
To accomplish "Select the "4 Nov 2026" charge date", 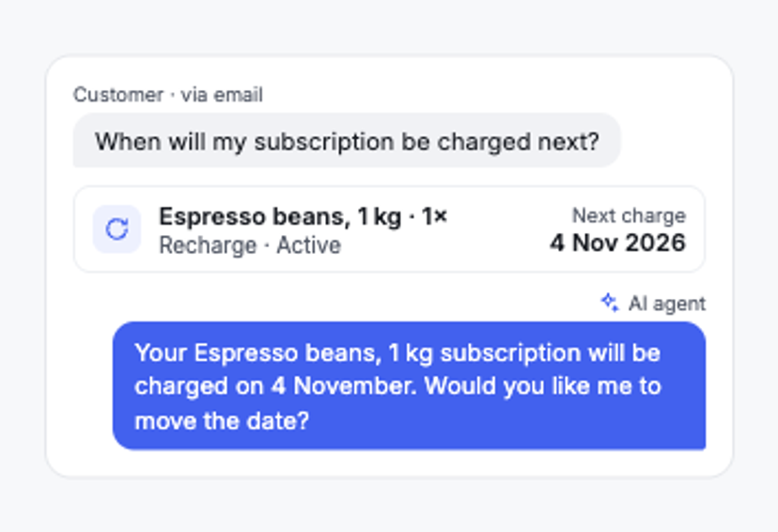I will point(617,243).
